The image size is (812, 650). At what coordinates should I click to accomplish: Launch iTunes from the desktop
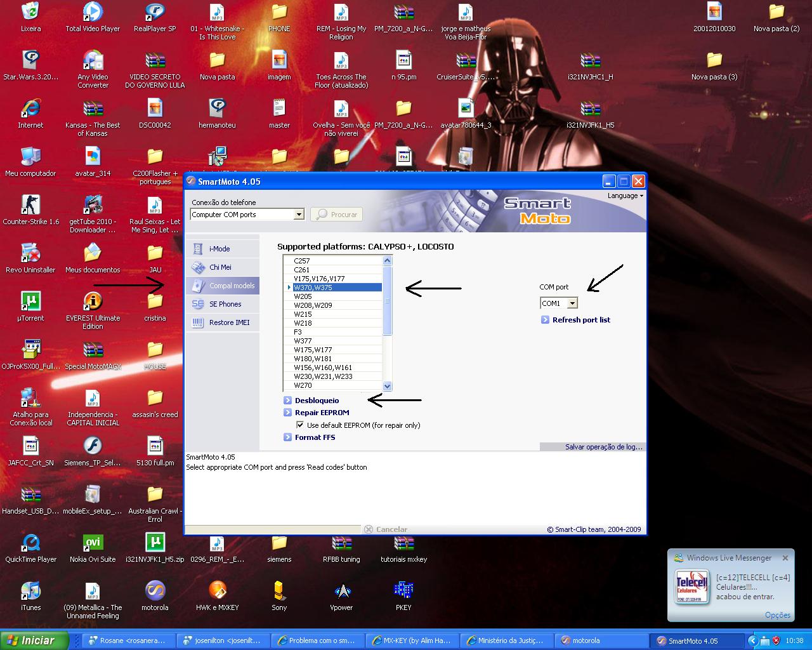pyautogui.click(x=30, y=591)
